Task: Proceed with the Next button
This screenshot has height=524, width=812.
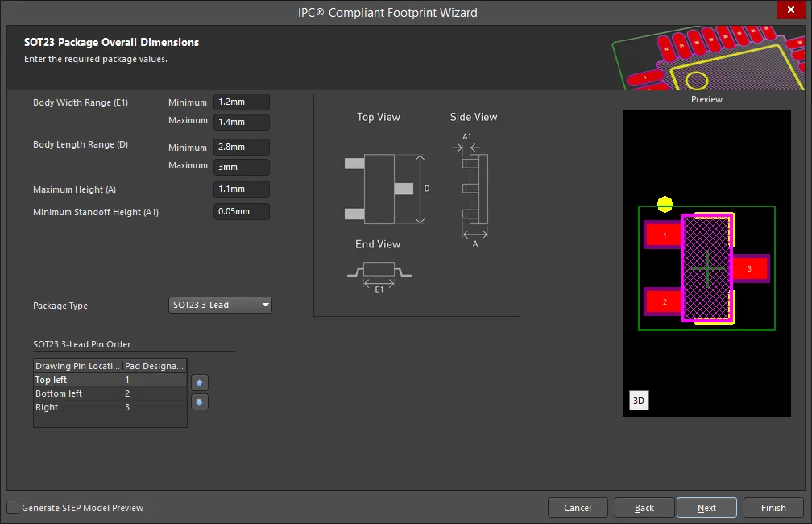Action: pyautogui.click(x=706, y=508)
